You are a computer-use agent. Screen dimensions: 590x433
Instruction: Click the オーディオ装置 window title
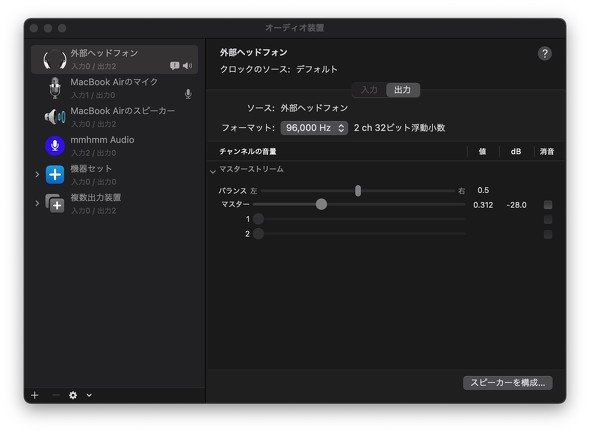pyautogui.click(x=295, y=28)
